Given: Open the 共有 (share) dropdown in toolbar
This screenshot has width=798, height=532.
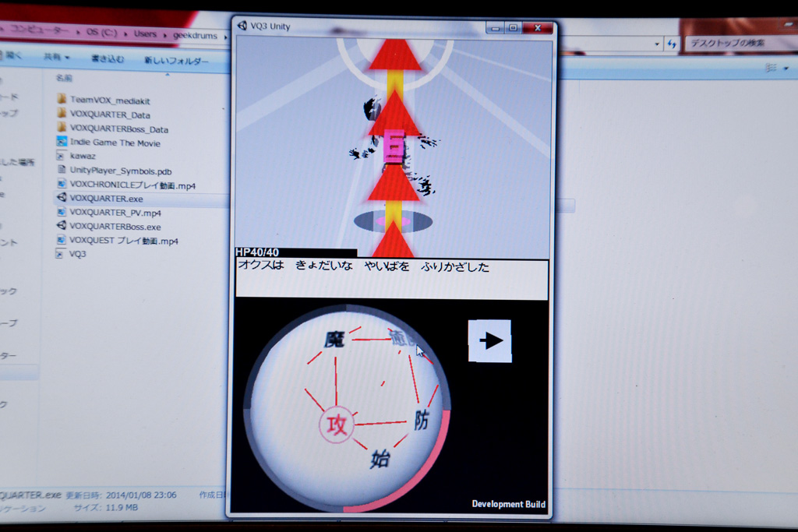Looking at the screenshot, I should pyautogui.click(x=56, y=57).
